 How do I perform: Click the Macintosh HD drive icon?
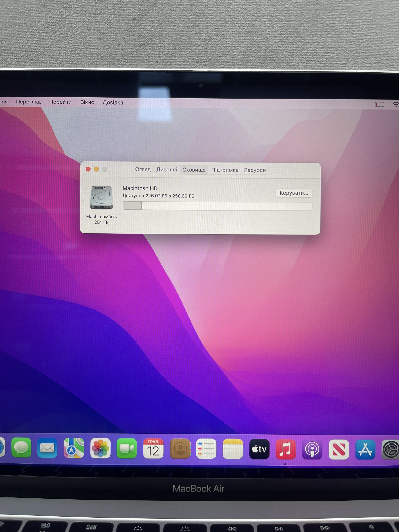101,197
